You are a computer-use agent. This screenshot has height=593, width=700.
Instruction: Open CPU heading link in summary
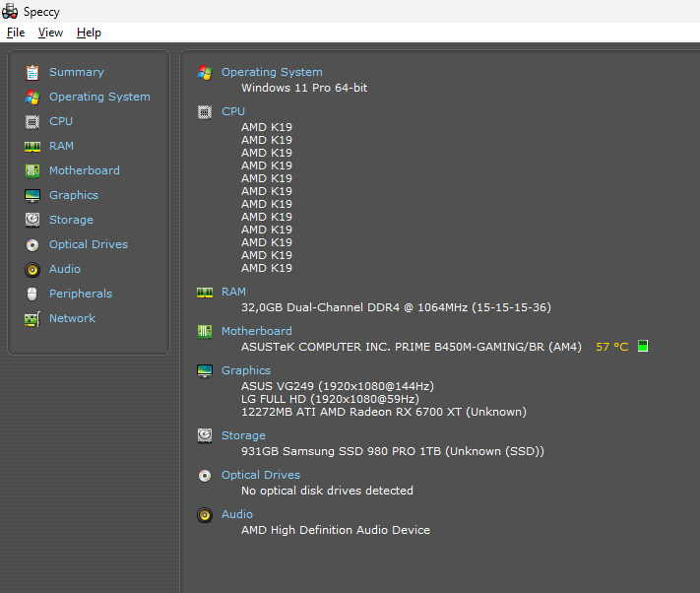click(233, 111)
